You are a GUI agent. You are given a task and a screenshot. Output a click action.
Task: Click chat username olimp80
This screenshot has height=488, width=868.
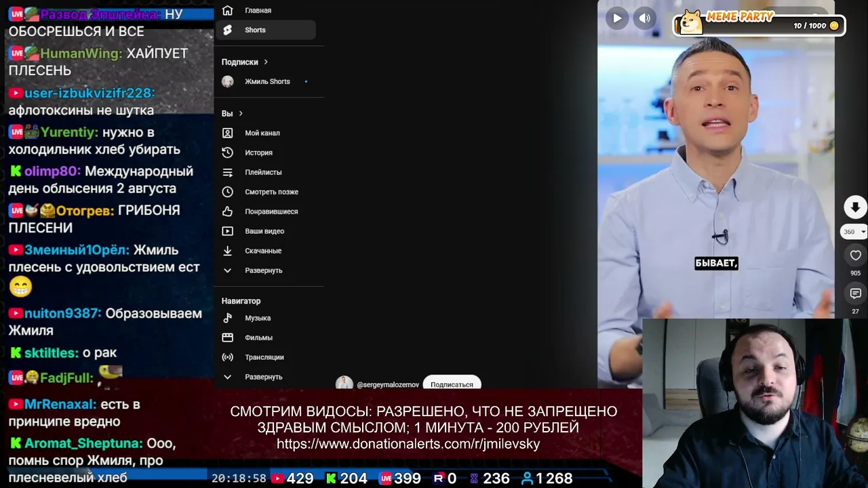(52, 171)
